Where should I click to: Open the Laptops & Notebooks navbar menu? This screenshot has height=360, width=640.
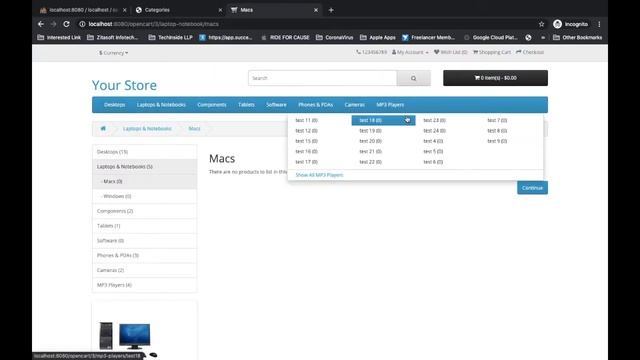pos(161,104)
